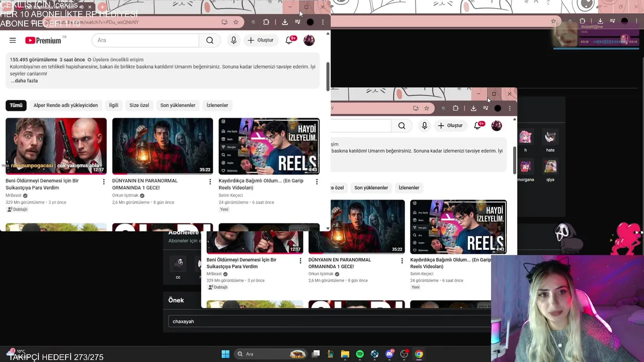
Task: Click the second window vertical scrollbar
Action: tap(514, 159)
